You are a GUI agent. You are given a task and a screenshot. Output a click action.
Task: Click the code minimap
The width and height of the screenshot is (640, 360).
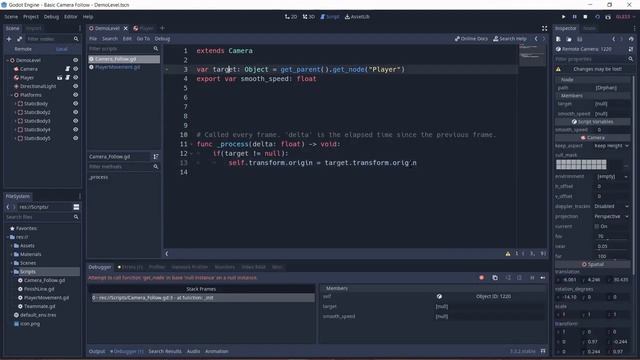coord(532,55)
